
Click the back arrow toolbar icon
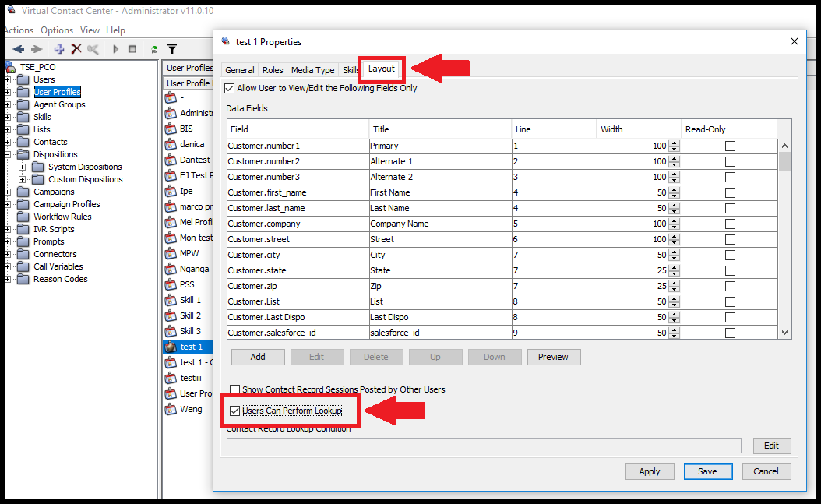coord(19,49)
